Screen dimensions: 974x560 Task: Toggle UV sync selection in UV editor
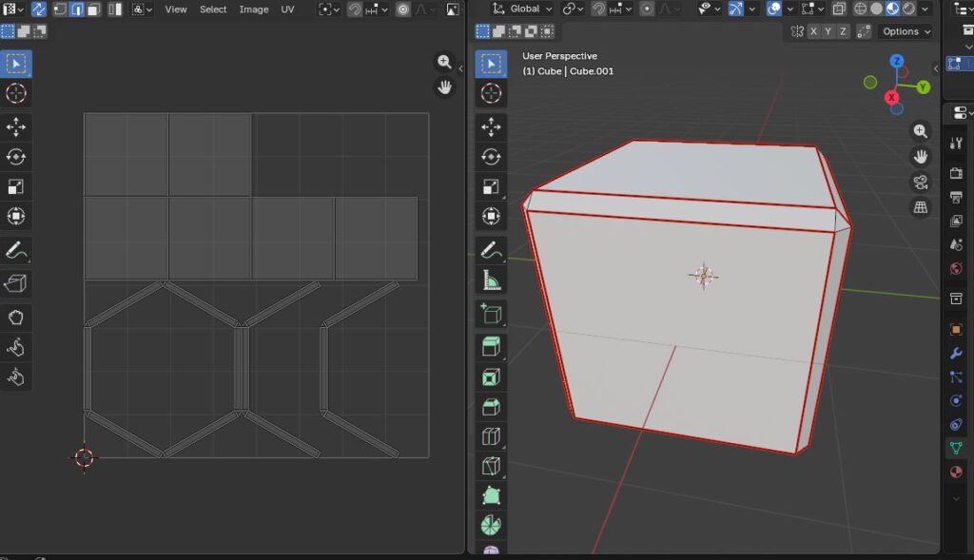39,10
